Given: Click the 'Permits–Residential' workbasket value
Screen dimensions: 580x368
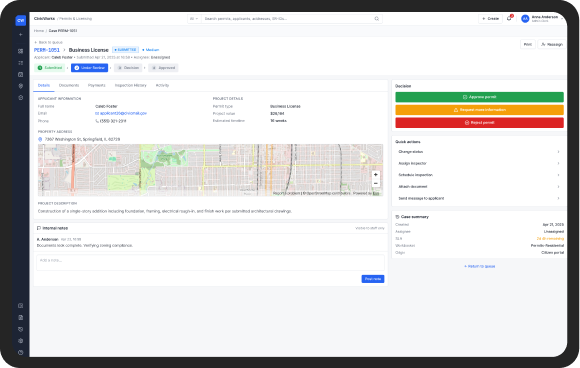Looking at the screenshot, I should pos(547,246).
